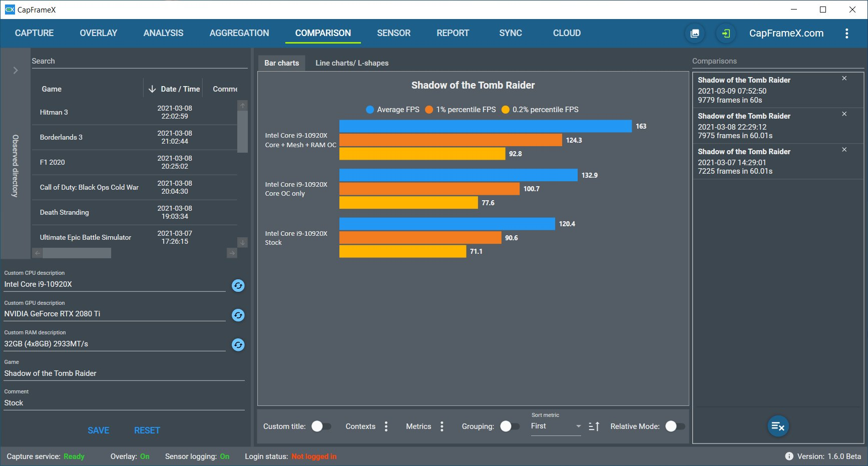Screen dimensions: 868x466
Task: Click the 163 FPS blue bar
Action: point(486,126)
